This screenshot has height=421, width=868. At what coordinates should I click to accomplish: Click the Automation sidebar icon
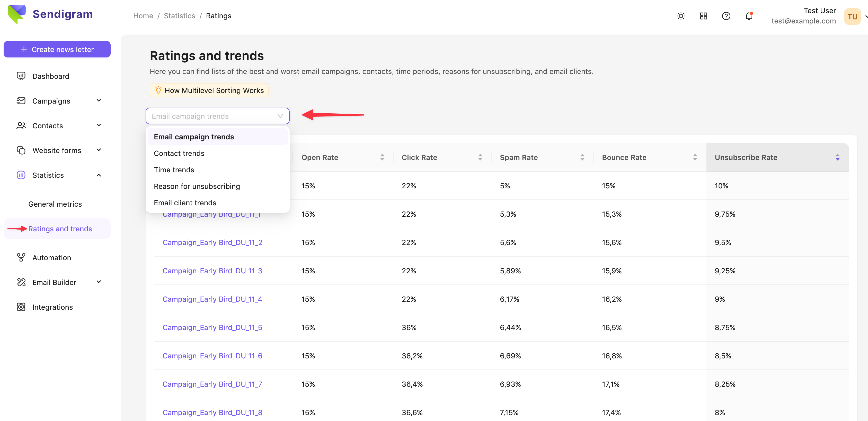(x=21, y=257)
